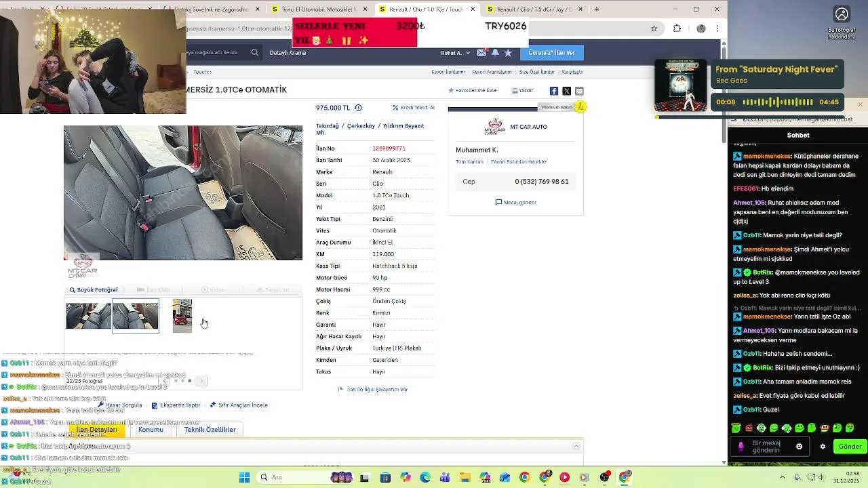Open Microsoft Edge from taskbar
868x488 pixels.
[425, 477]
